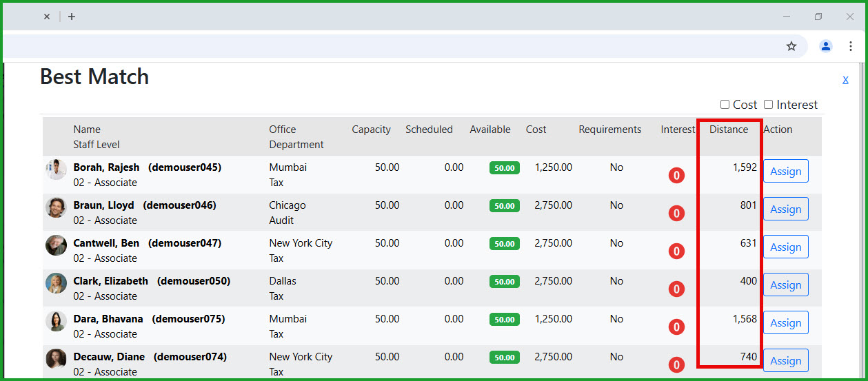Click the Name column header
This screenshot has width=868, height=381.
coord(87,130)
